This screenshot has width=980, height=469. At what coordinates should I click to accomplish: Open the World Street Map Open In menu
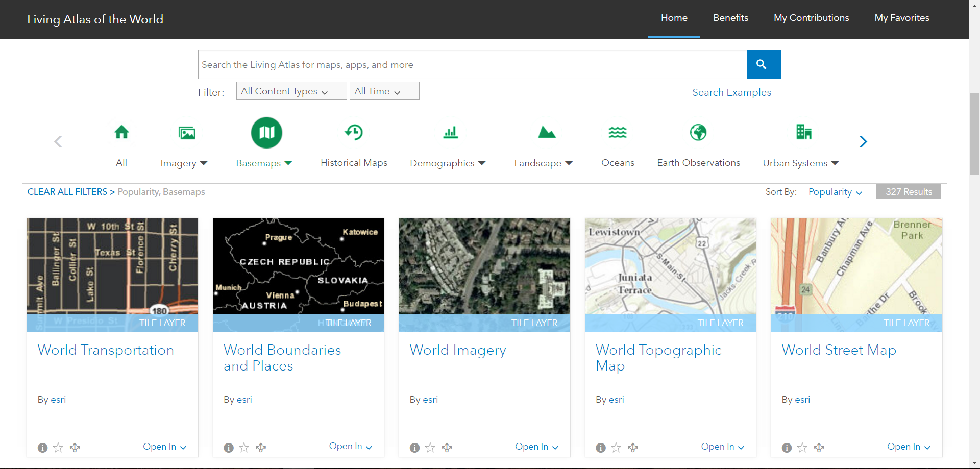tap(909, 447)
